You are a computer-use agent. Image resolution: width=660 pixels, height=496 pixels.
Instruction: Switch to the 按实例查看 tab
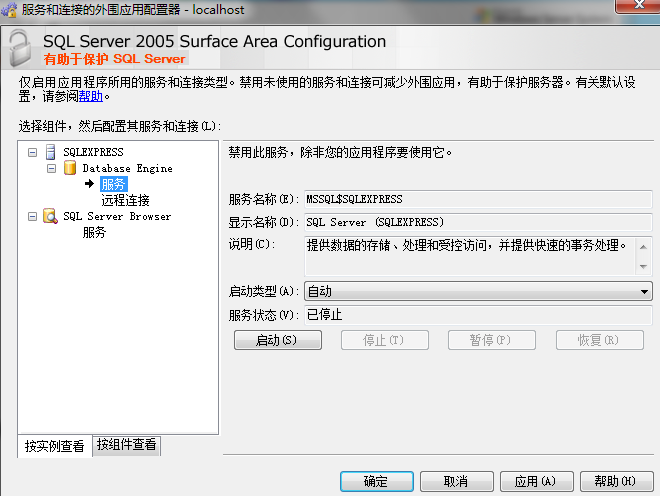tap(55, 446)
